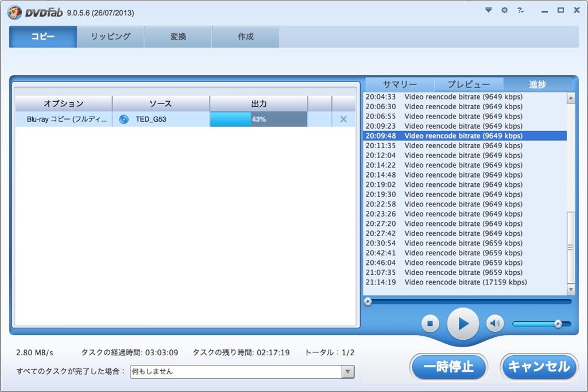
Task: Select the 20:06:55 log entry
Action: point(465,117)
